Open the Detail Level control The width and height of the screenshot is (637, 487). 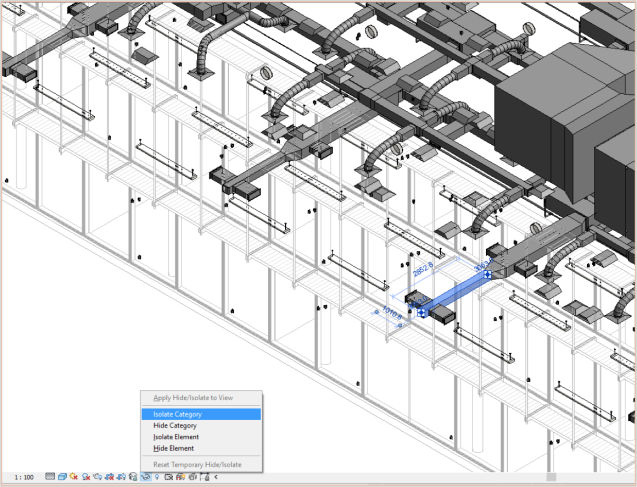coord(50,476)
